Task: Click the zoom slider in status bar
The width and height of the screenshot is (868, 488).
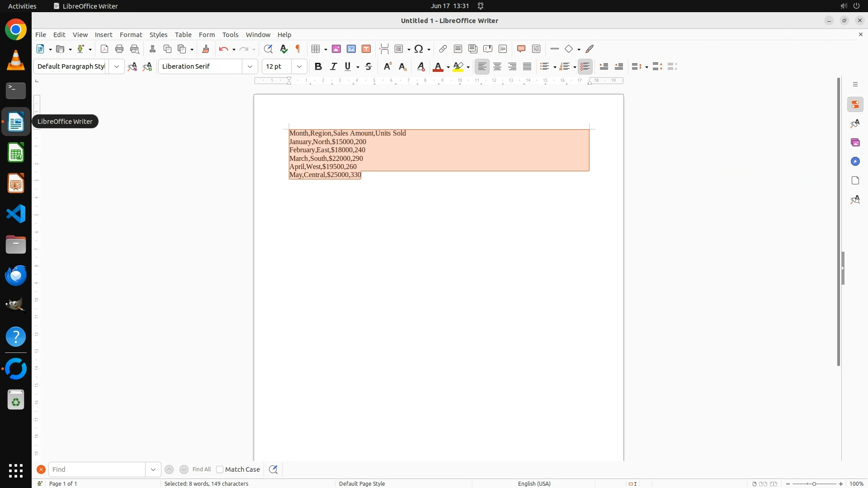Action: tap(814, 483)
